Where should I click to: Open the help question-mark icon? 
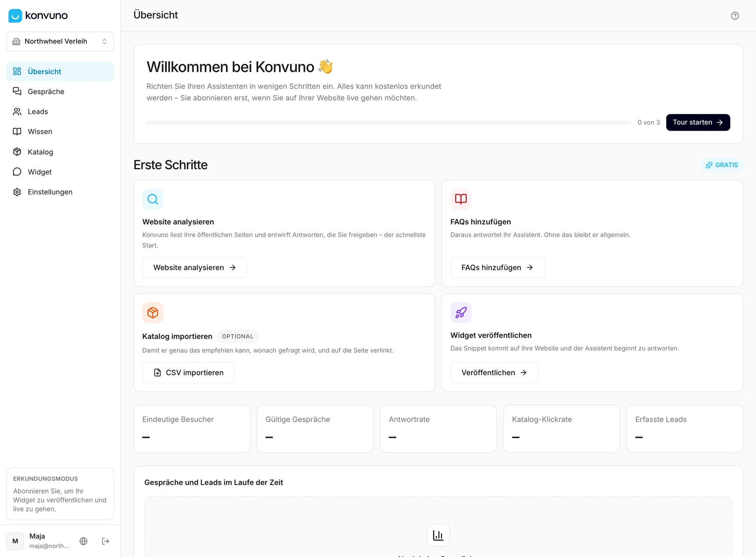735,16
